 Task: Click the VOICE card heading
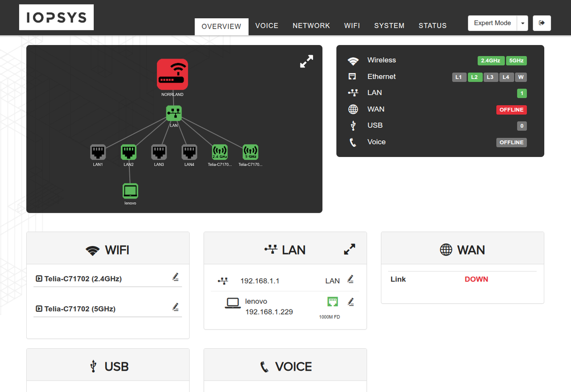tap(285, 367)
